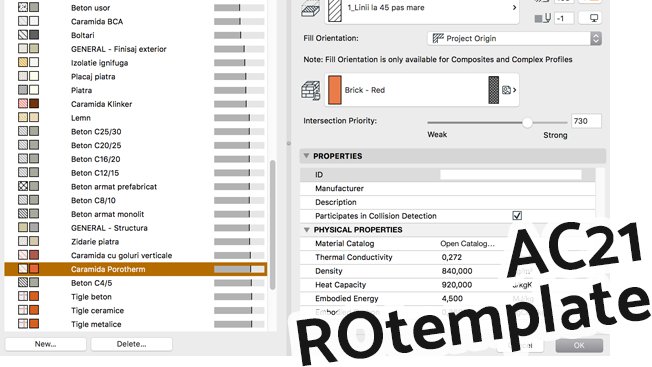The height and width of the screenshot is (367, 652).
Task: Collapse the PROPERTIES section
Action: 306,156
